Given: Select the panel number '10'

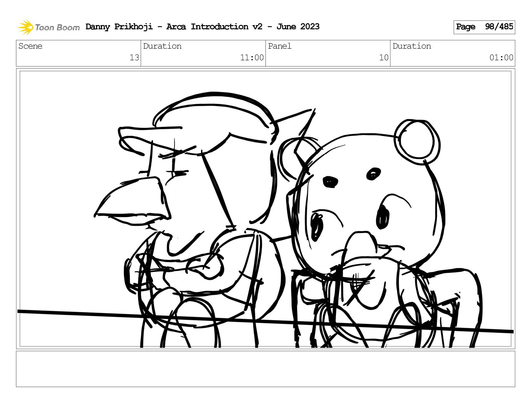Looking at the screenshot, I should coord(384,58).
